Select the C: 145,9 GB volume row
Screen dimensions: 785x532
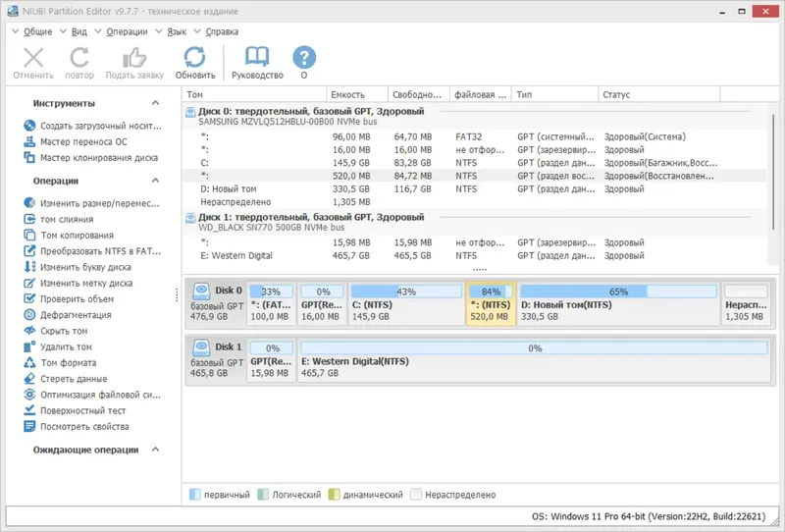(x=476, y=163)
